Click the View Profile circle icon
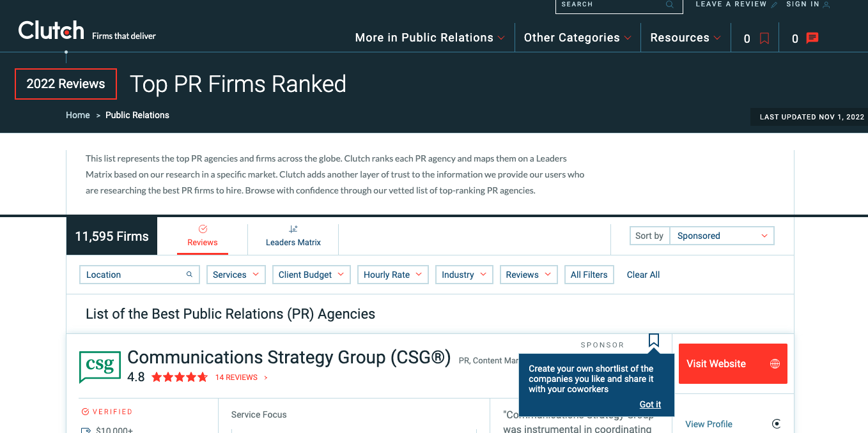Image resolution: width=868 pixels, height=433 pixels. click(777, 424)
